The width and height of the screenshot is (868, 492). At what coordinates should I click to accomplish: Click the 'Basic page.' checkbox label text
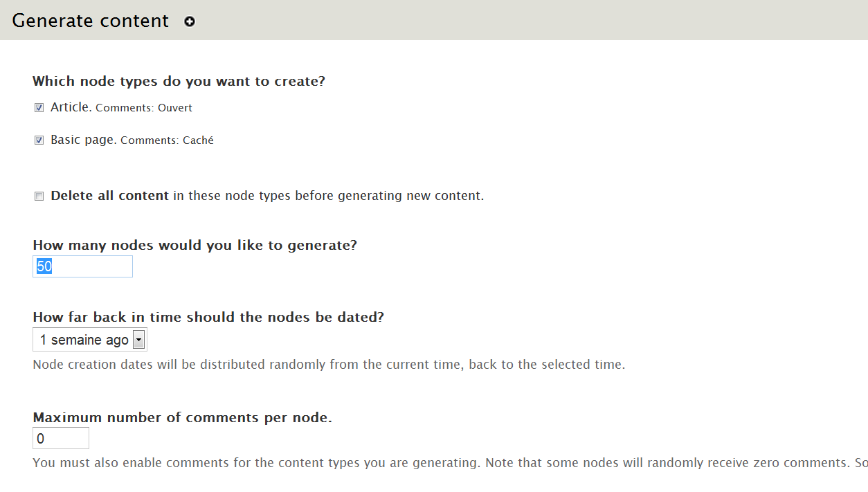point(83,140)
